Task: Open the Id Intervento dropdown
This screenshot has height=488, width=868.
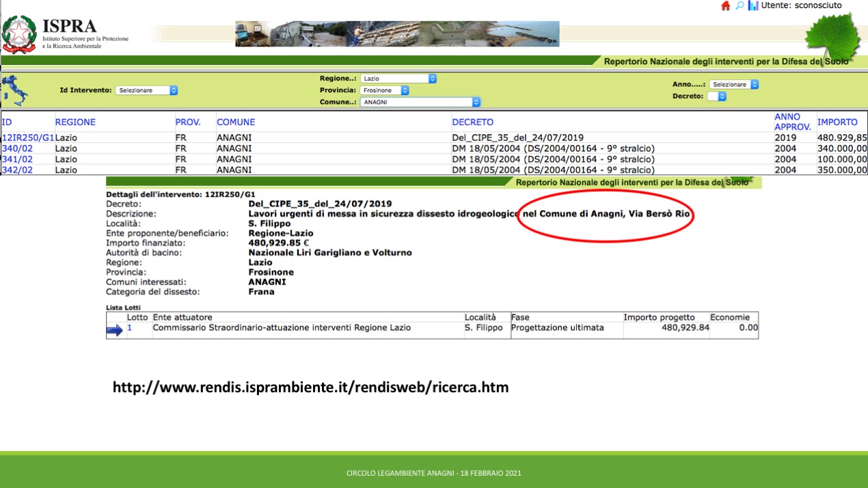Action: point(146,90)
